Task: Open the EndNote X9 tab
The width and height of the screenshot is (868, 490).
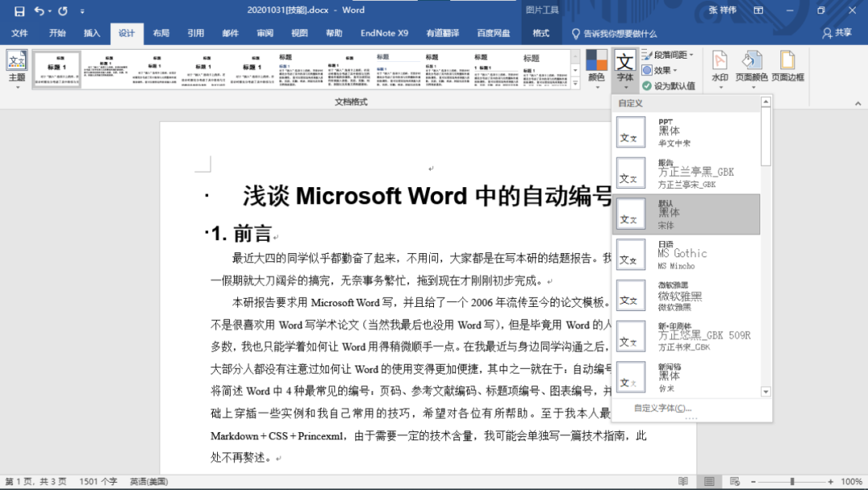Action: click(x=384, y=33)
